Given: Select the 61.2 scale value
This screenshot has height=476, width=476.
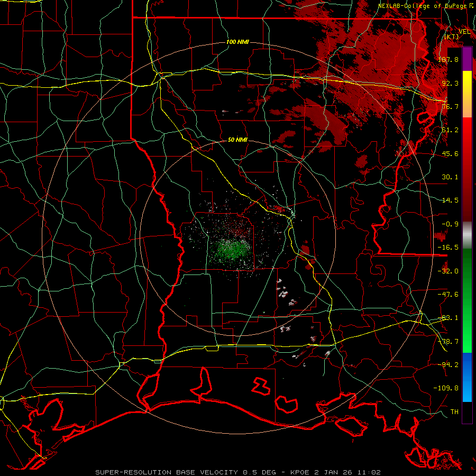Looking at the screenshot, I should coord(450,130).
